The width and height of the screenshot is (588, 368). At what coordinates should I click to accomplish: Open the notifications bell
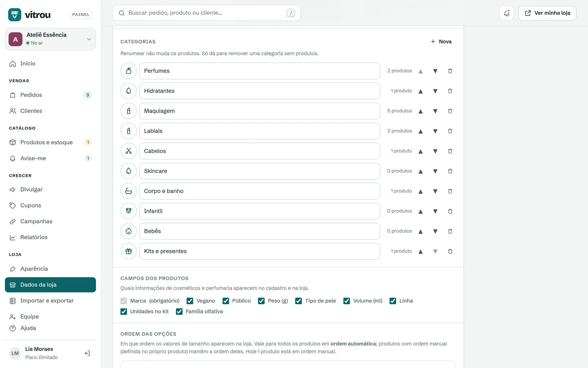[x=507, y=13]
